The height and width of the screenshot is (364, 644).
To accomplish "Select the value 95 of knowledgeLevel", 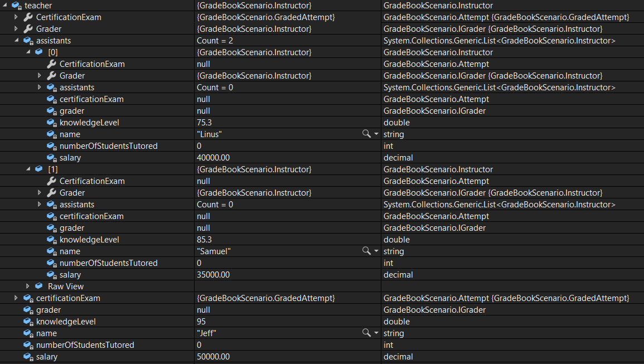I will (x=201, y=321).
